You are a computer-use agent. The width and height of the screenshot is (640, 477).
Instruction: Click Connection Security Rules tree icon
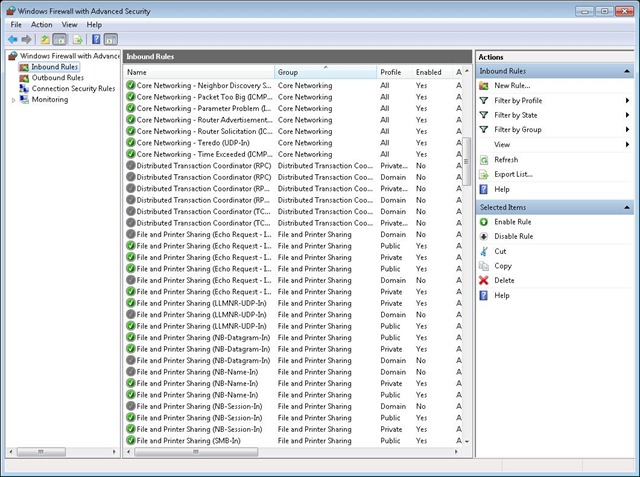point(24,89)
